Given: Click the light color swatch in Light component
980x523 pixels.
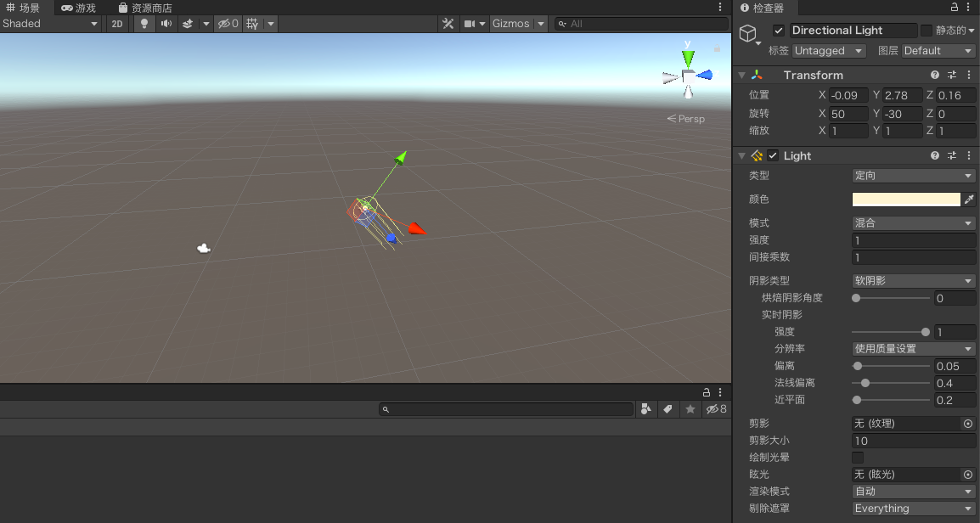Looking at the screenshot, I should [x=905, y=199].
